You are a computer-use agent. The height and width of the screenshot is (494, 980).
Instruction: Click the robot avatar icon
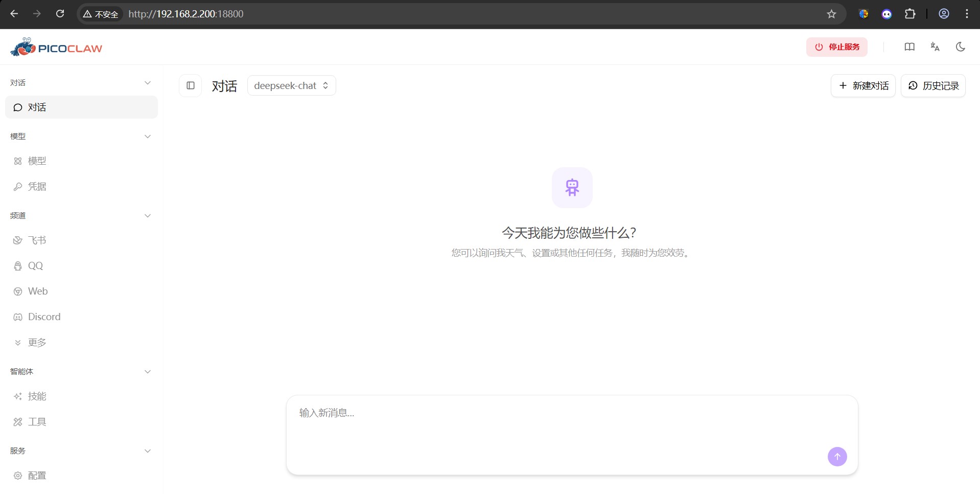[572, 188]
